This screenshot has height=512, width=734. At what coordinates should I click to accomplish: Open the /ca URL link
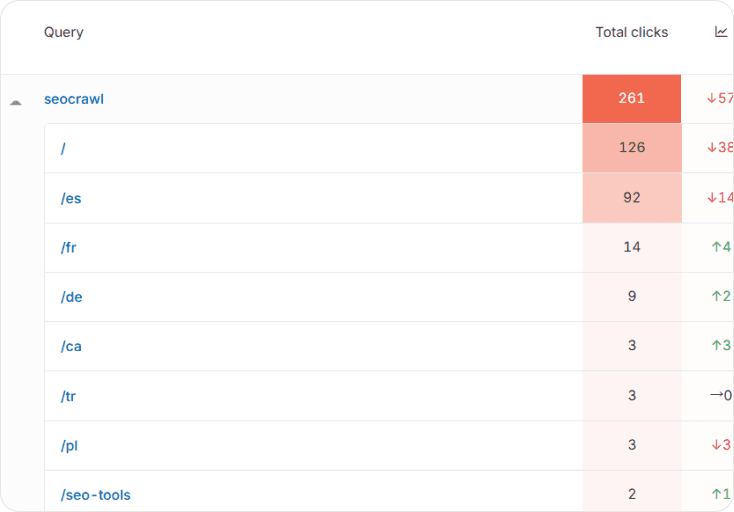[x=71, y=346]
